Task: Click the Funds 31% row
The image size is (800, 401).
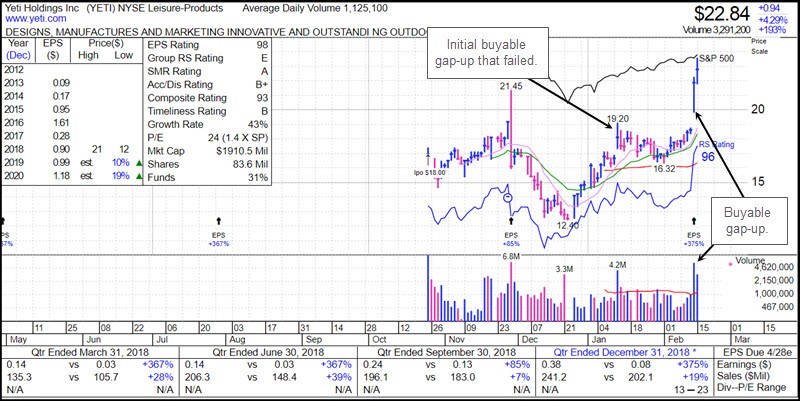Action: pyautogui.click(x=208, y=178)
